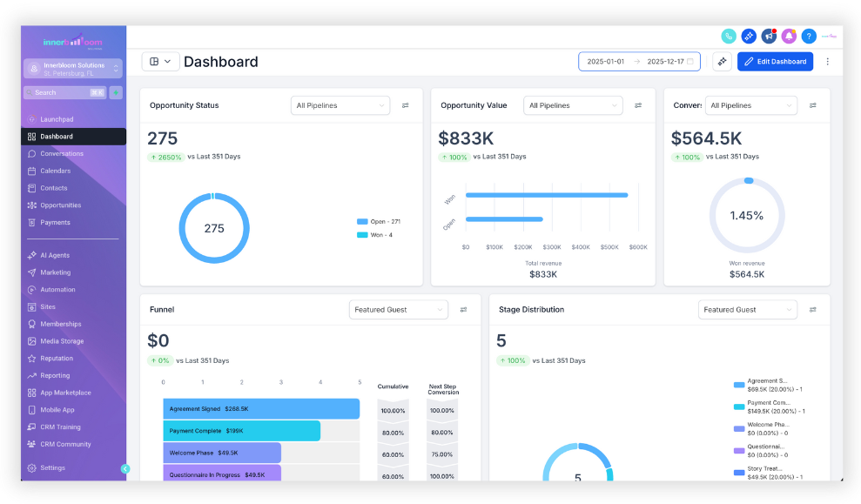861x504 pixels.
Task: Click the phone dialer icon in header
Action: click(728, 37)
